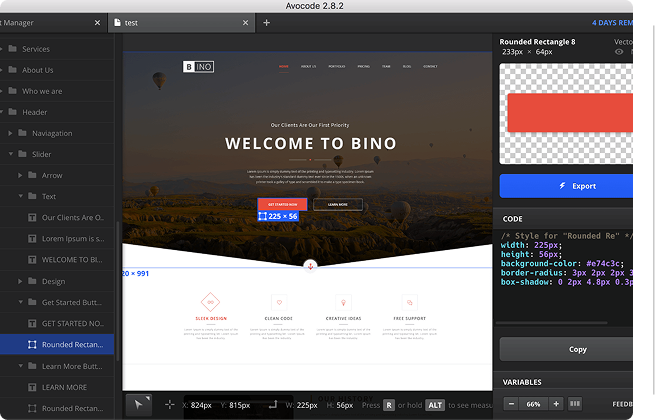The width and height of the screenshot is (655, 420).
Task: Click the Sleek Design diamond icon on canvas
Action: click(x=211, y=302)
